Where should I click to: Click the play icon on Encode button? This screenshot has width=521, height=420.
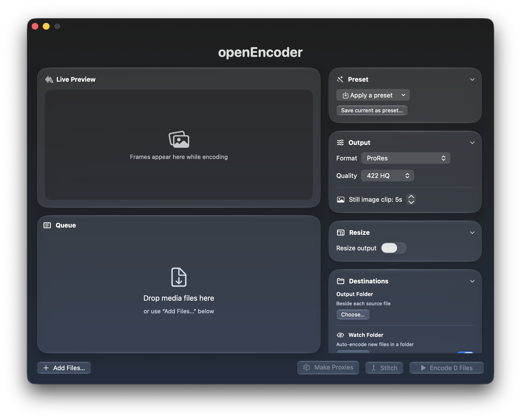coord(423,368)
